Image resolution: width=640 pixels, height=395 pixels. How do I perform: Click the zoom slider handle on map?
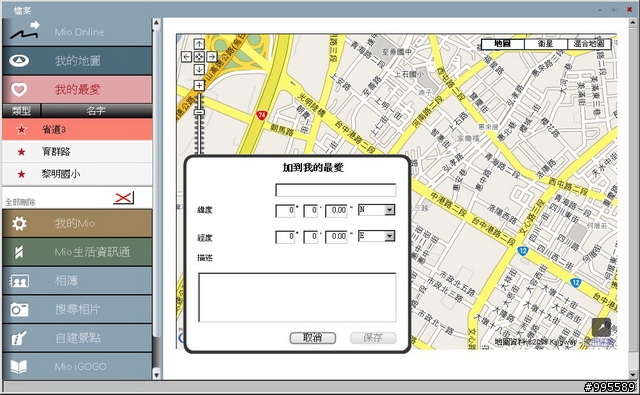199,112
